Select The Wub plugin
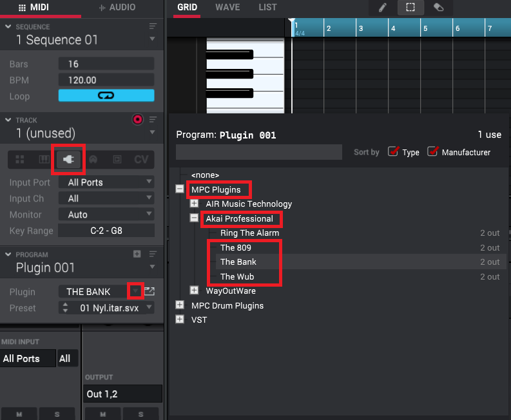Image resolution: width=511 pixels, height=420 pixels. point(237,276)
